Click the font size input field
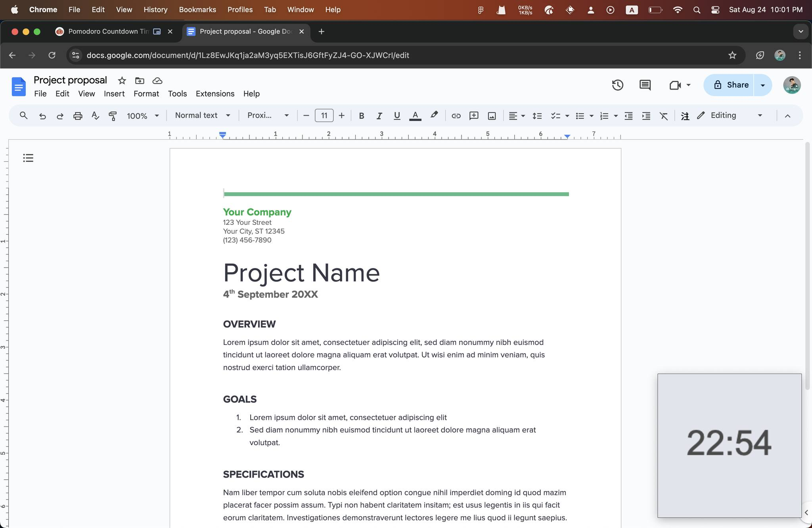Screen dimensions: 812x528 click(324, 115)
